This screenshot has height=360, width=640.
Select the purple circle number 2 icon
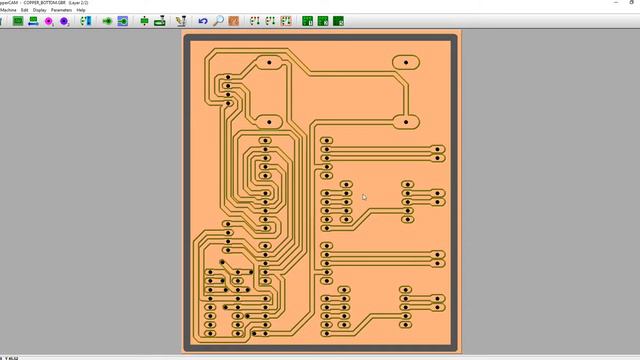click(x=64, y=21)
